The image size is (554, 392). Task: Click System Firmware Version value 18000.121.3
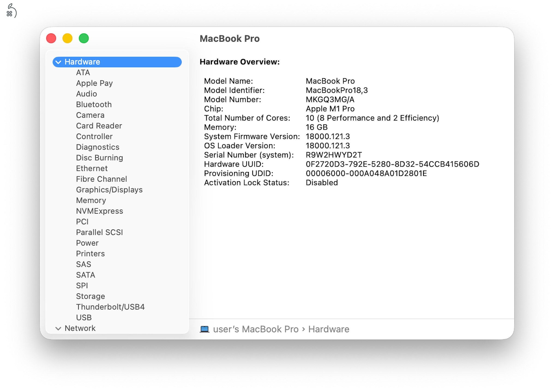pos(328,136)
